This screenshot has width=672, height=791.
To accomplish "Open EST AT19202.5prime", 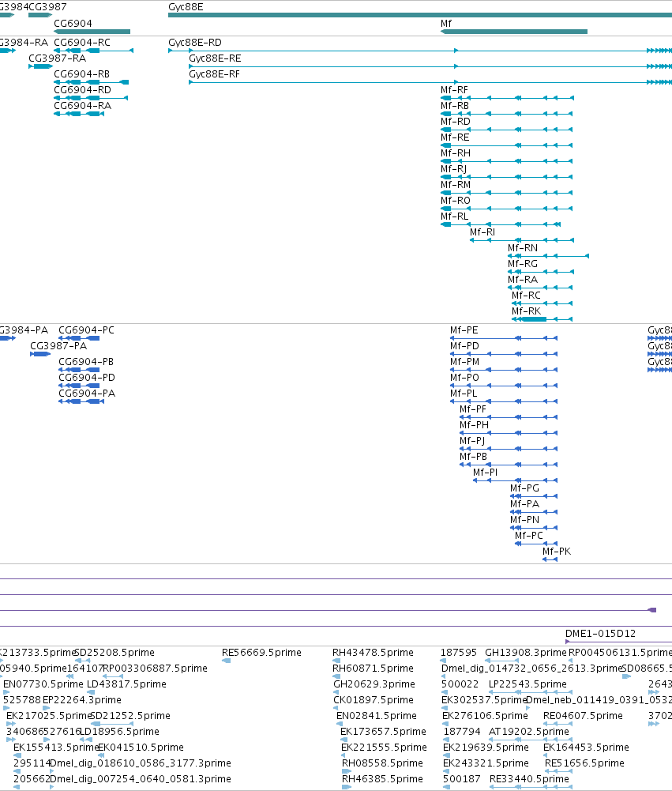I will 529,732.
